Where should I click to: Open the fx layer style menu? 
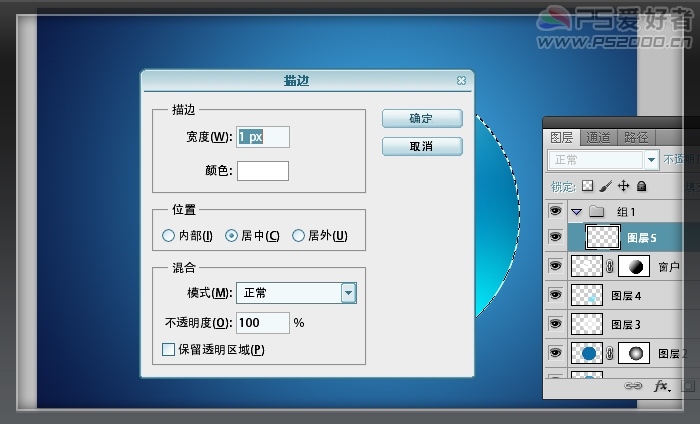pos(662,387)
